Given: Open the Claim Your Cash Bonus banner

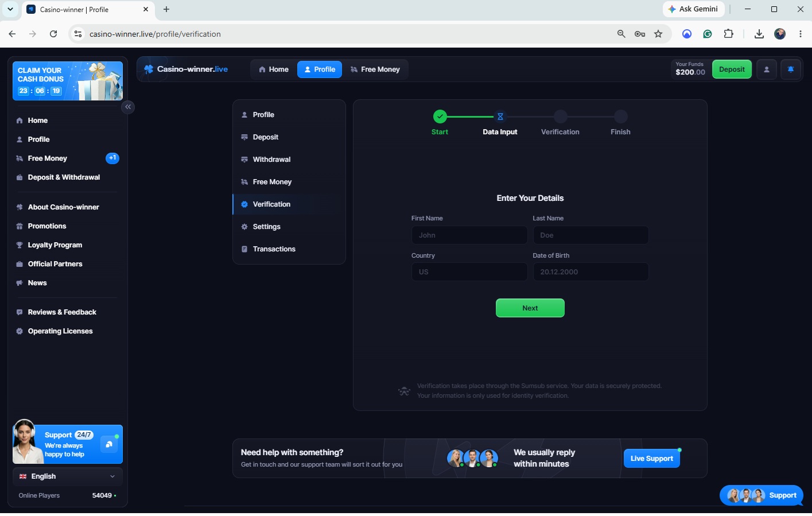Looking at the screenshot, I should tap(68, 81).
